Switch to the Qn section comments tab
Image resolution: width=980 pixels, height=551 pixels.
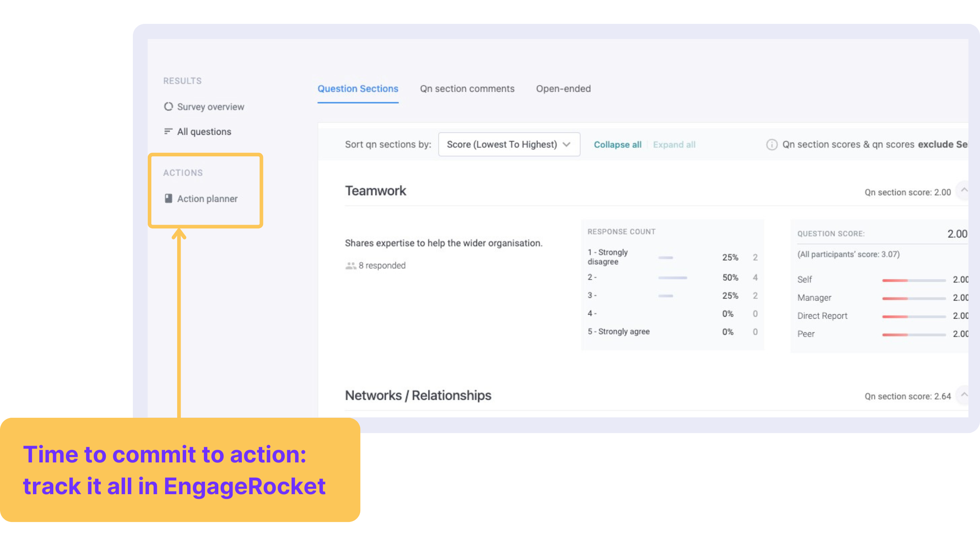click(467, 89)
